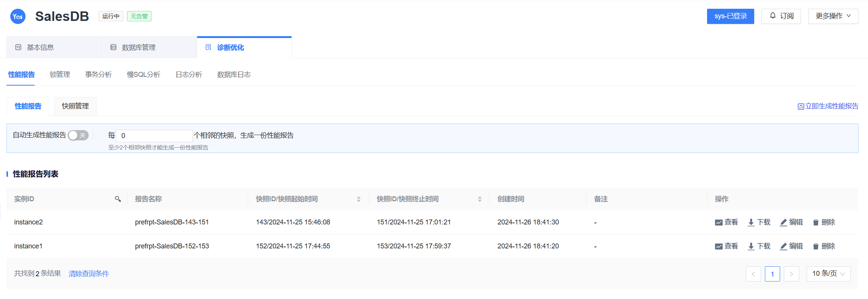Viewport: 868px width, 299px height.
Task: Delete the instance1 performance report
Action: [x=823, y=246]
